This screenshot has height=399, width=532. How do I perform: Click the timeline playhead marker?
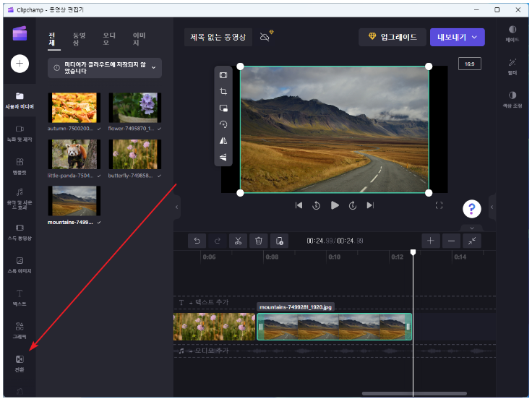pyautogui.click(x=413, y=252)
